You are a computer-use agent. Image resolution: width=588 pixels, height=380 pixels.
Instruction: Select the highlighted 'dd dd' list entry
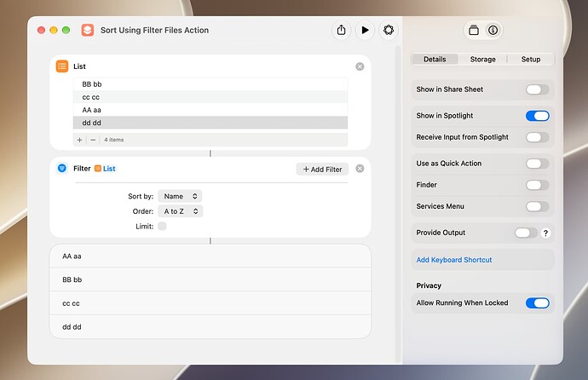[x=210, y=123]
